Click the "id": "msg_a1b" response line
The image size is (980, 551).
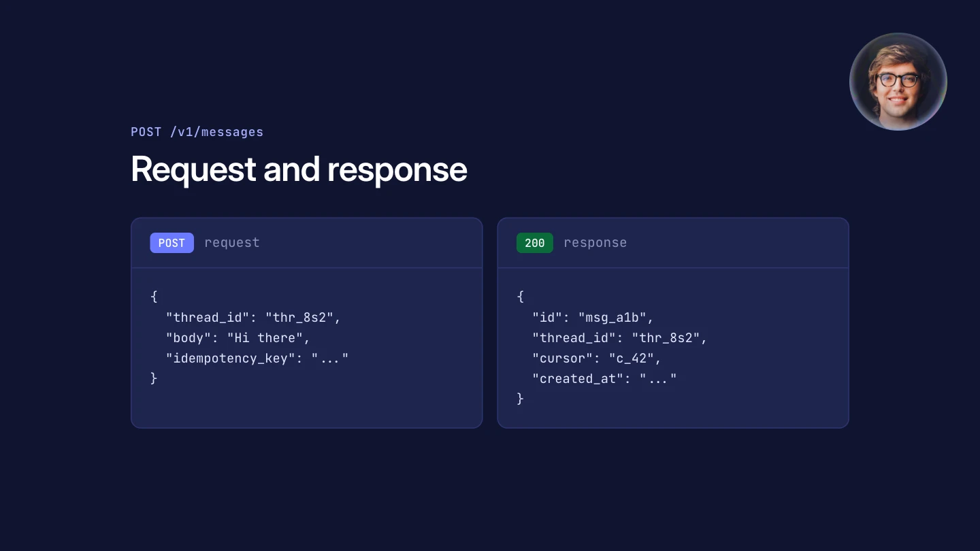tap(593, 318)
